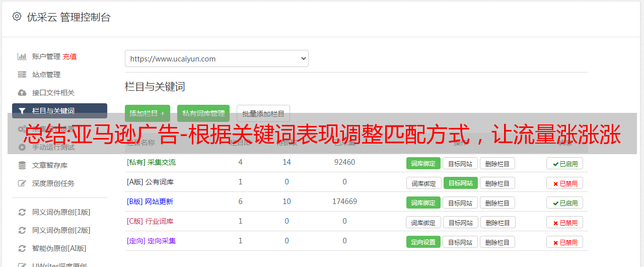Viewport: 644px width, 267px height.
Task: Click the red 充值 link
Action: (x=69, y=56)
